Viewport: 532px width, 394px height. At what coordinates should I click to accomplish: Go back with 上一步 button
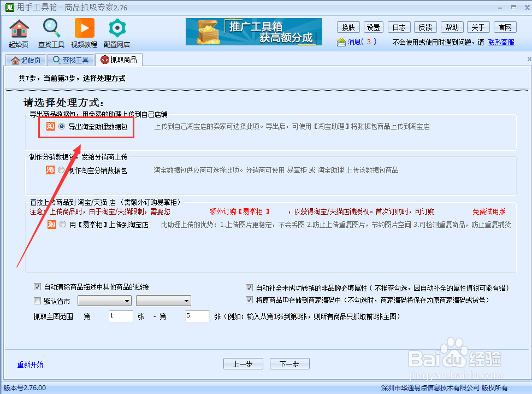[x=243, y=364]
